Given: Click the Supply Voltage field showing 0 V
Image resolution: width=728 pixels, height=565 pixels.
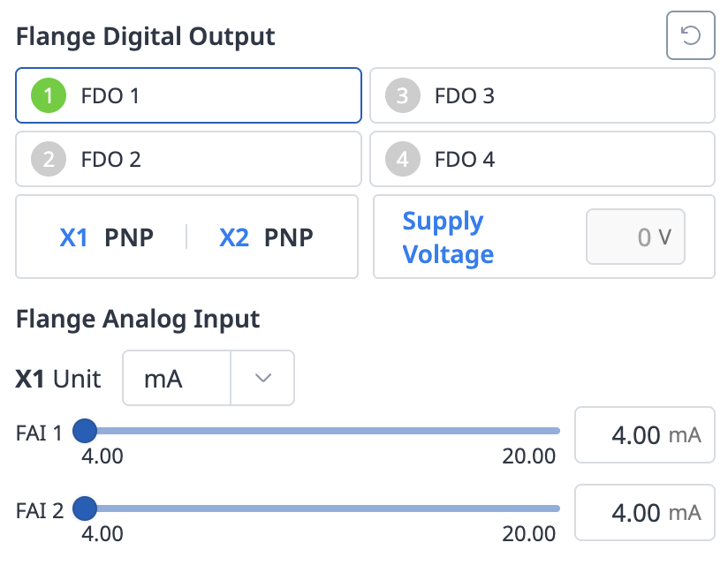Looking at the screenshot, I should click(x=635, y=237).
